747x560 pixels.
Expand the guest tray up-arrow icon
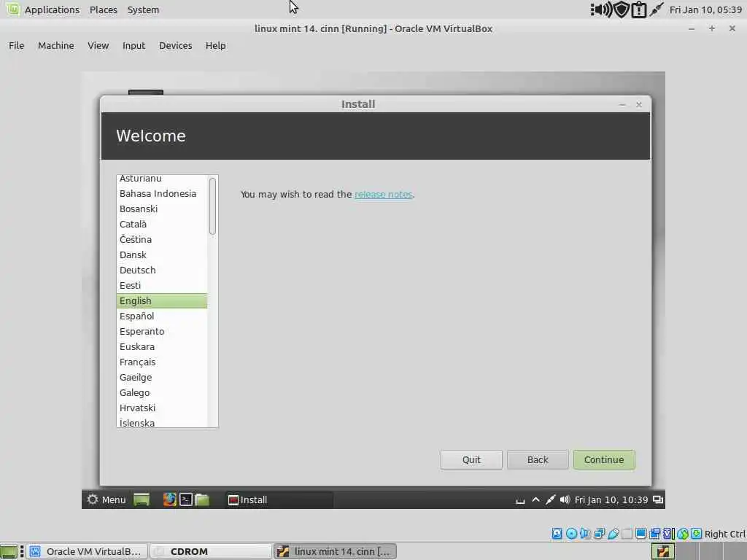click(535, 499)
